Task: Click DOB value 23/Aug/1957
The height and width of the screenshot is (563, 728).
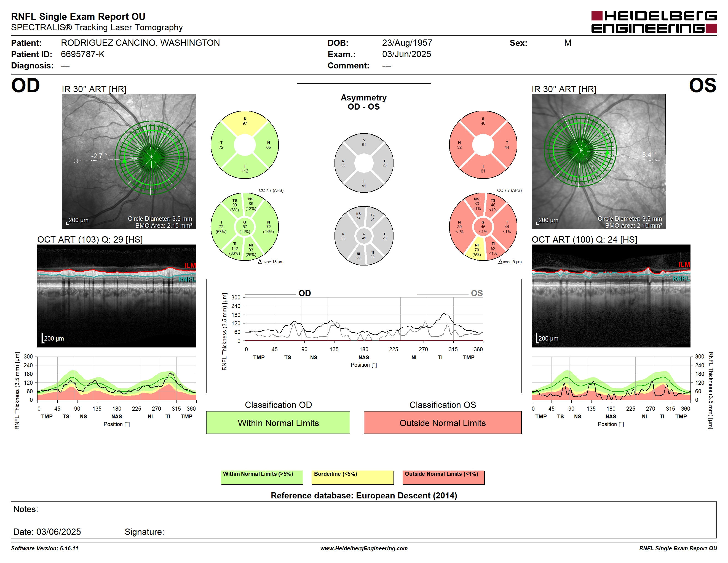Action: [x=407, y=43]
